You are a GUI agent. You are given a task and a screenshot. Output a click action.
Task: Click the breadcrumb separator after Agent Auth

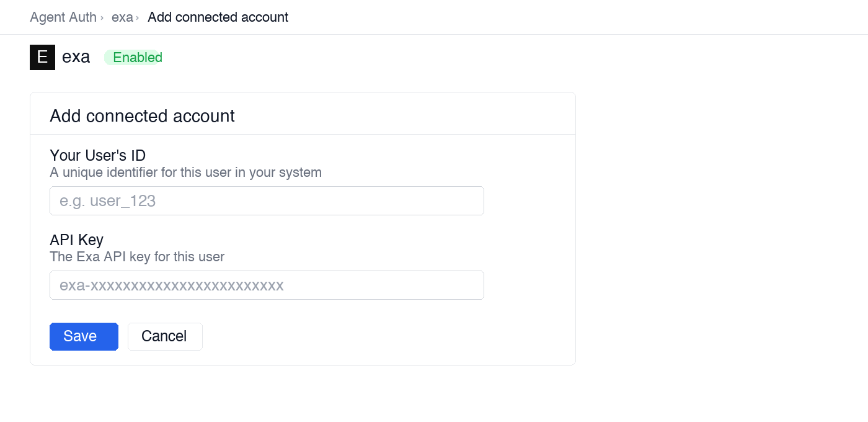(x=101, y=17)
